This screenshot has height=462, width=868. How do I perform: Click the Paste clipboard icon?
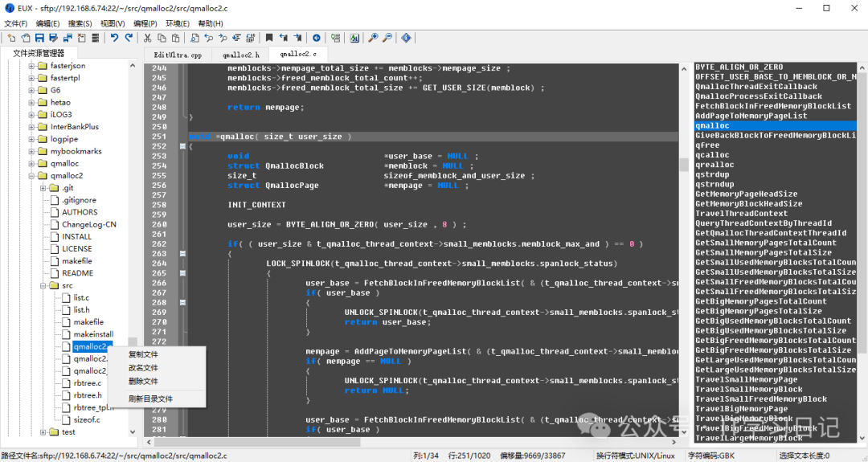click(175, 38)
